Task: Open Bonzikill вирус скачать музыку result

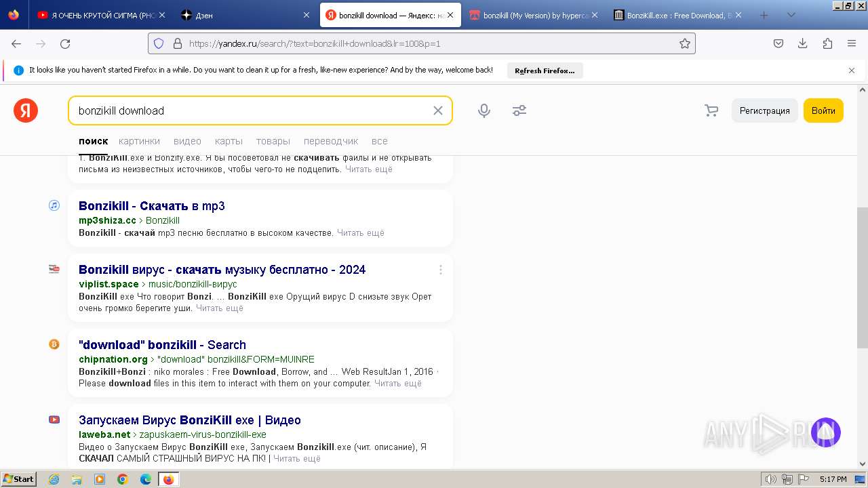Action: coord(222,270)
